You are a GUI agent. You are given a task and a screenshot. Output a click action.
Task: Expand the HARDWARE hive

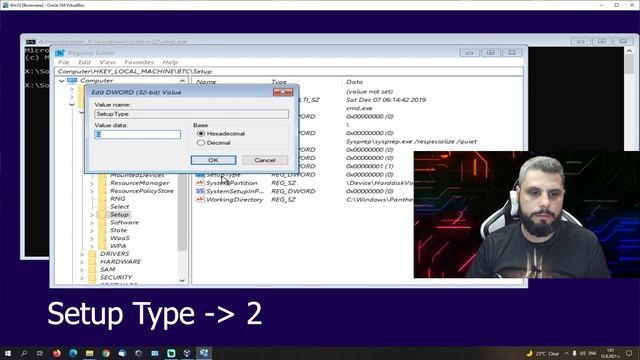coord(82,262)
